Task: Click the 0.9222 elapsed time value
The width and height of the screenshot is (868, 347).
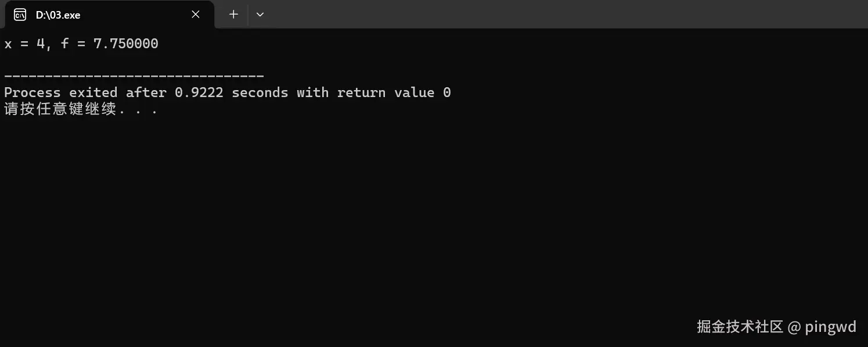Action: point(199,92)
